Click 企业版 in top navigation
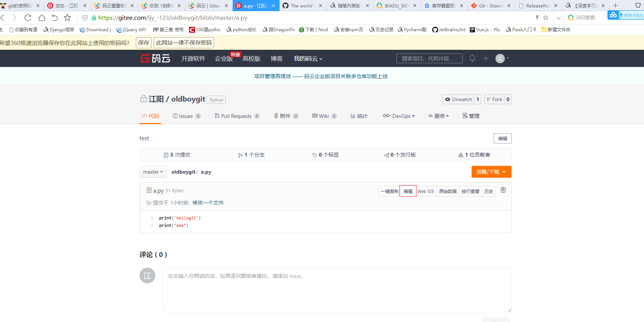This screenshot has height=322, width=644. 224,58
